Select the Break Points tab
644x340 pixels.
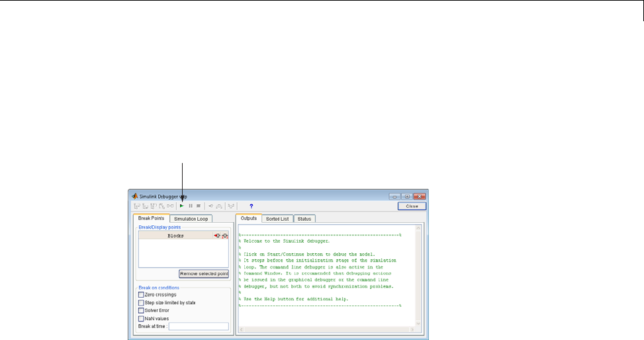coord(151,218)
